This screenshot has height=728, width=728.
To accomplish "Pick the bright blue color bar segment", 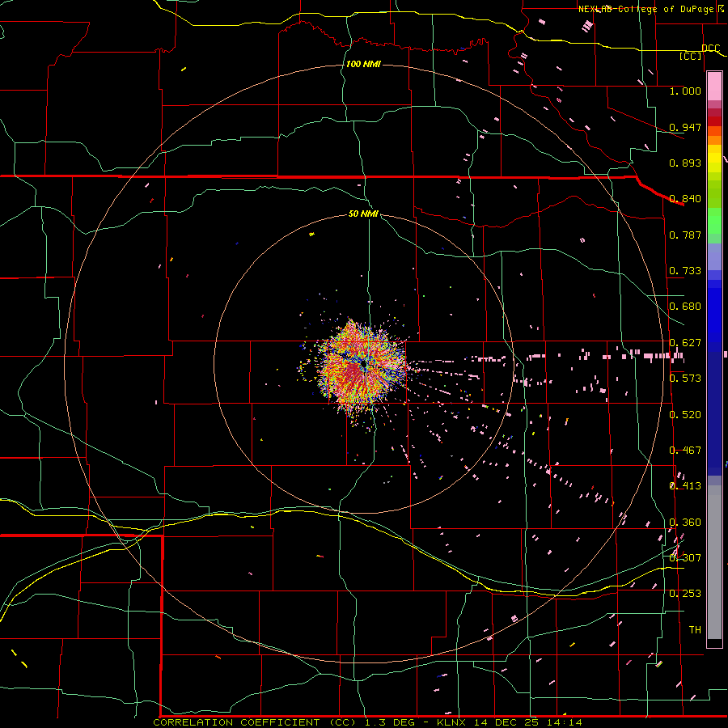I will pos(714,315).
